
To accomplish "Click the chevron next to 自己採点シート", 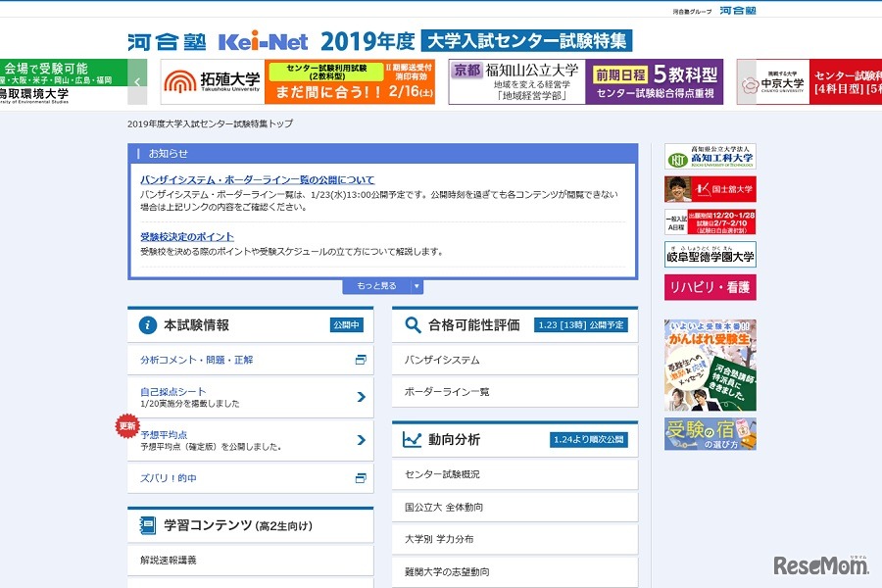I will [364, 397].
